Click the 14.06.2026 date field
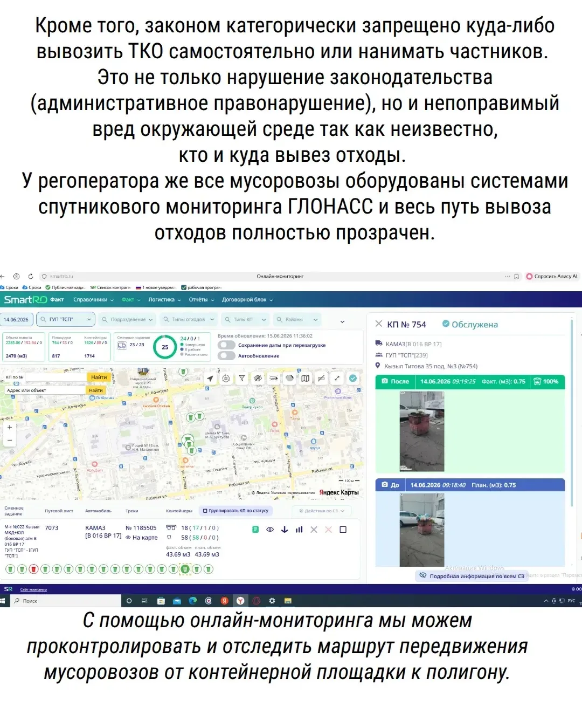582x728 pixels. 17,319
